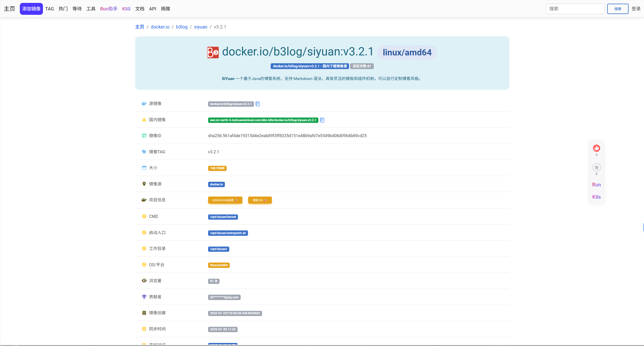This screenshot has height=346, width=644.
Task: Follow the siyuan breadcrumb link
Action: point(200,27)
